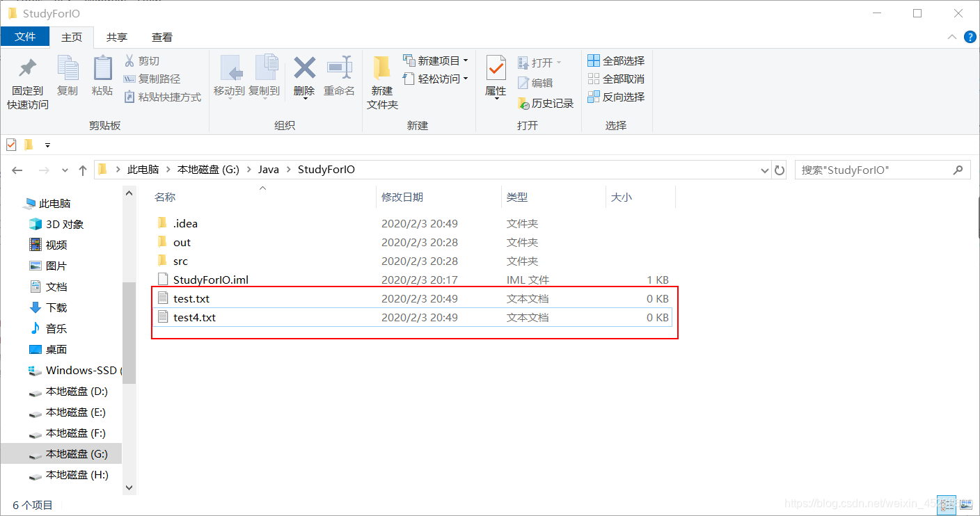980x516 pixels.
Task: Click Pin to Quick Access (固定到快速访问) icon
Action: [x=28, y=68]
